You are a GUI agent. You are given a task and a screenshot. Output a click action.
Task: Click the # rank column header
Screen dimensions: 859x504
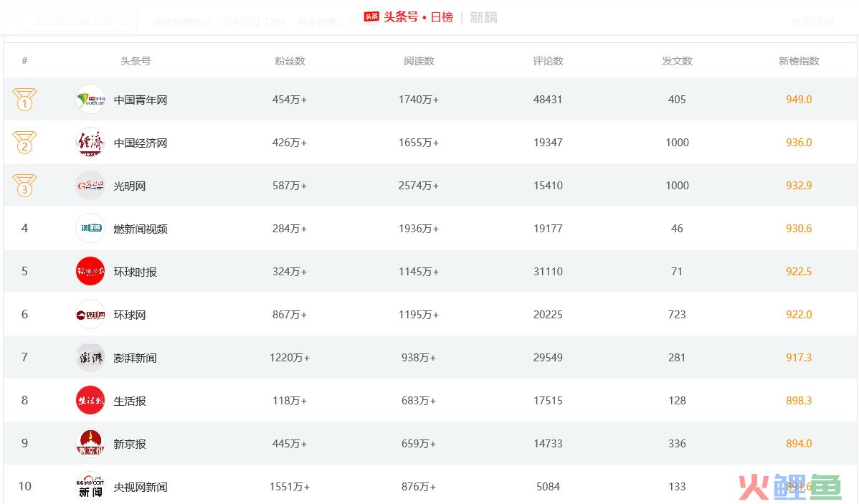click(x=24, y=60)
